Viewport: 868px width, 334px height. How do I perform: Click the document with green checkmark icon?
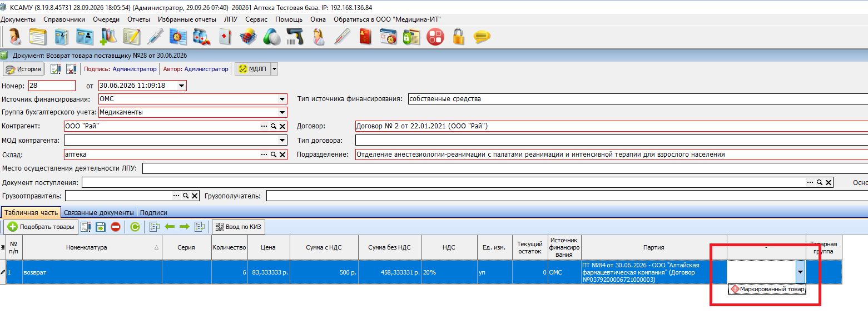click(56, 69)
